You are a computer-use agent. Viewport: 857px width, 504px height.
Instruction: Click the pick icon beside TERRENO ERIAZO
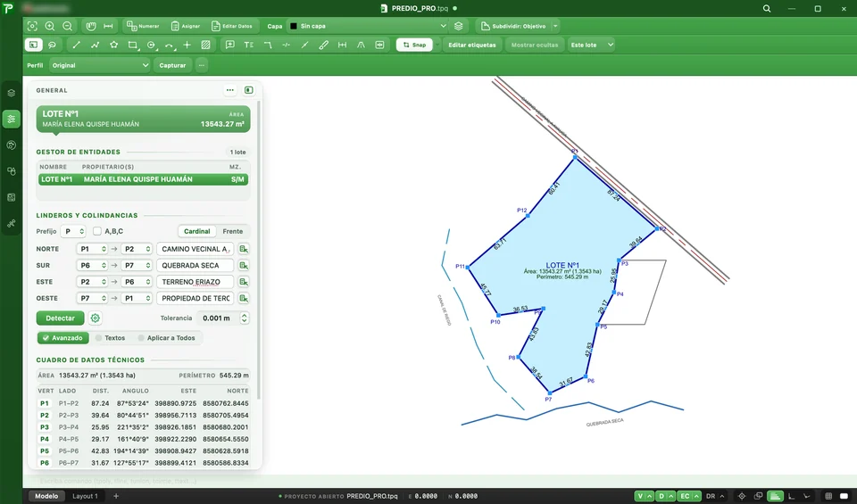coord(244,282)
